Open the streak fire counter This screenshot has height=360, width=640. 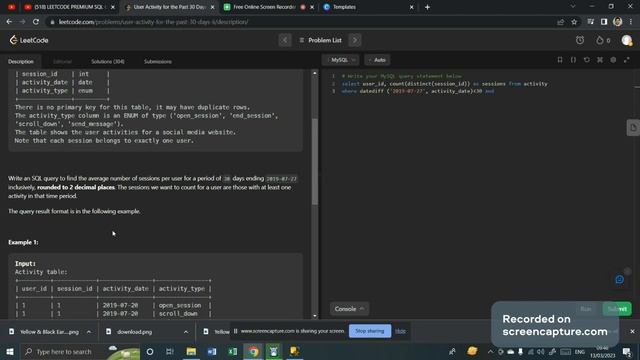pyautogui.click(x=603, y=40)
